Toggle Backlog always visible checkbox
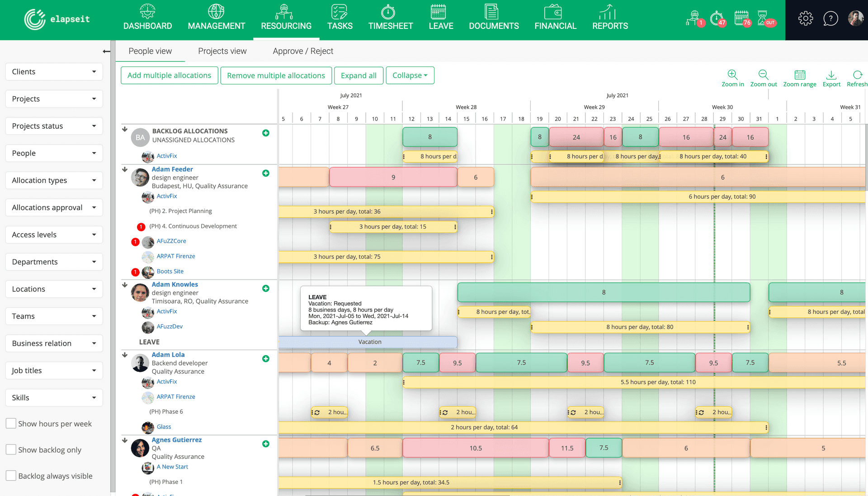Screen dimensions: 868x496 click(11, 476)
